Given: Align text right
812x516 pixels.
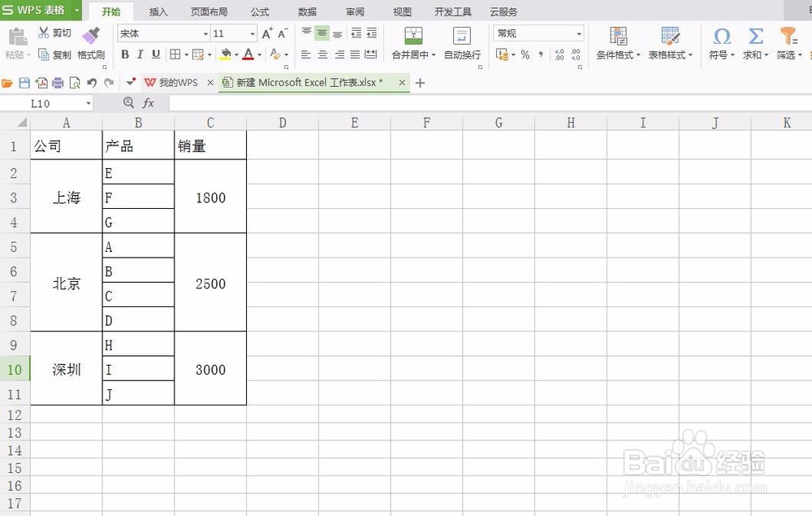Looking at the screenshot, I should tap(339, 54).
